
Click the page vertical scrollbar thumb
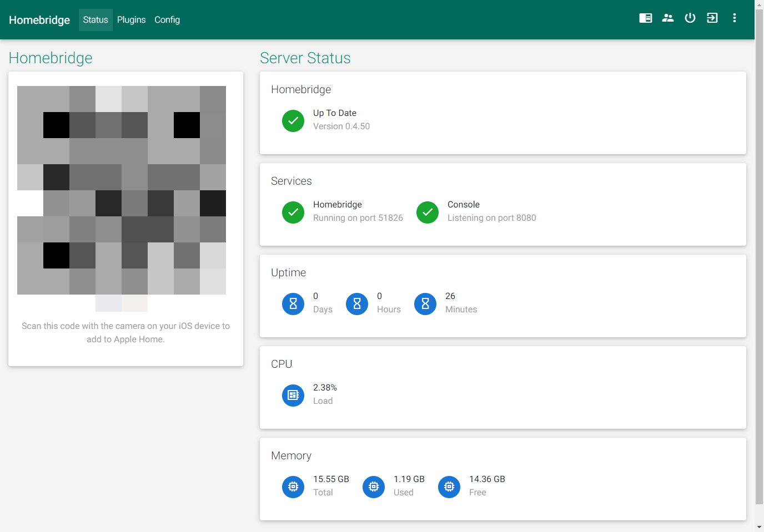(759, 257)
